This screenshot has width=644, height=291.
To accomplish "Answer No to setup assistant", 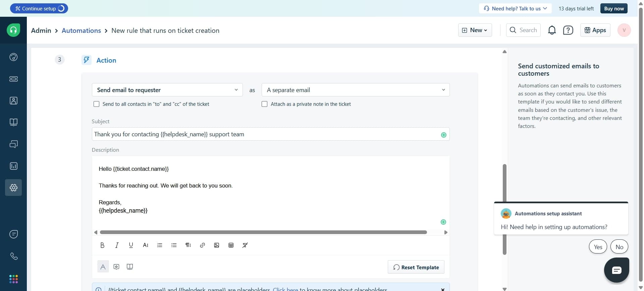I will click(x=619, y=247).
